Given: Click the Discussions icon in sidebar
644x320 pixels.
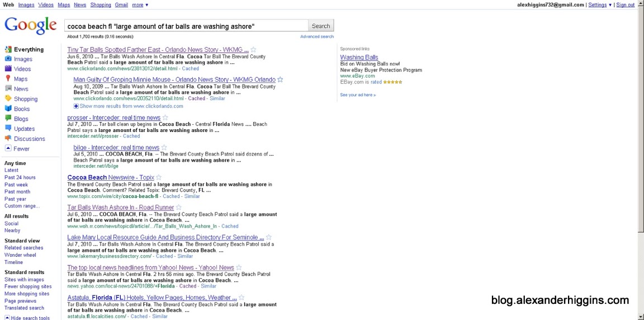Looking at the screenshot, I should pos(8,138).
